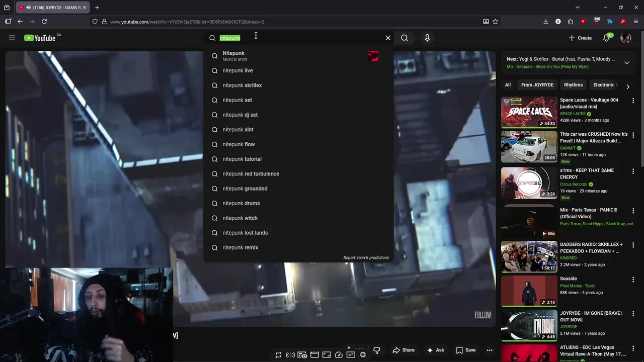Start voice search with the microphone

coord(427,38)
